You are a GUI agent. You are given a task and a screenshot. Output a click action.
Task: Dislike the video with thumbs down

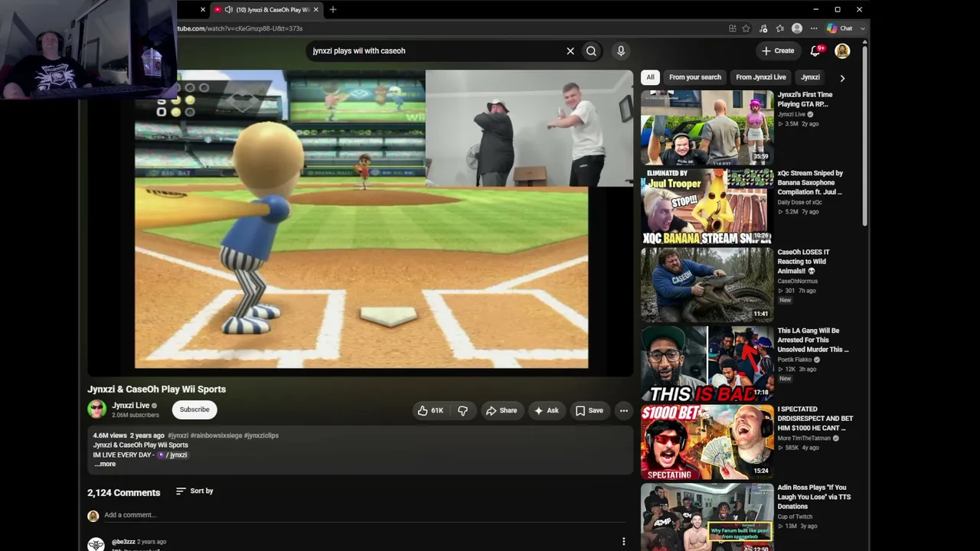pos(462,411)
